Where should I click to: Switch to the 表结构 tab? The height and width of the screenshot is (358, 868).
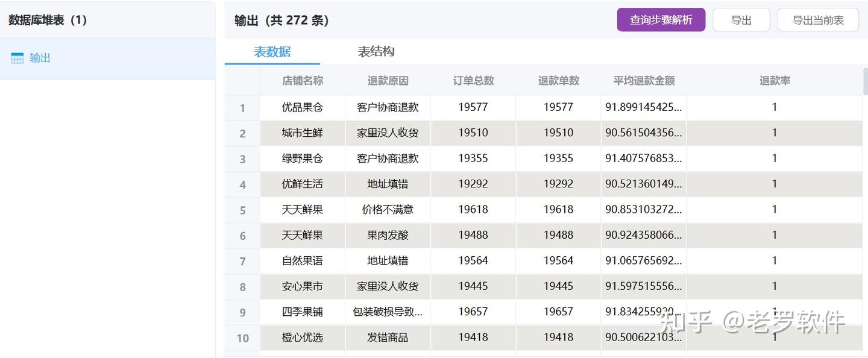click(x=376, y=52)
